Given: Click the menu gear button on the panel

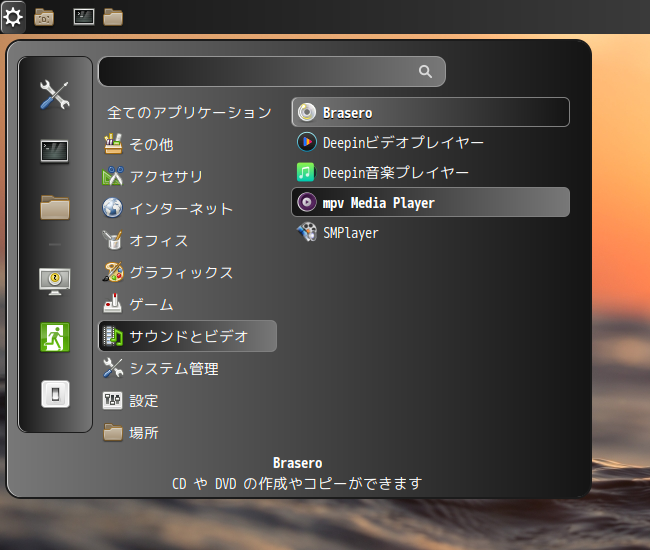Looking at the screenshot, I should coord(13,17).
